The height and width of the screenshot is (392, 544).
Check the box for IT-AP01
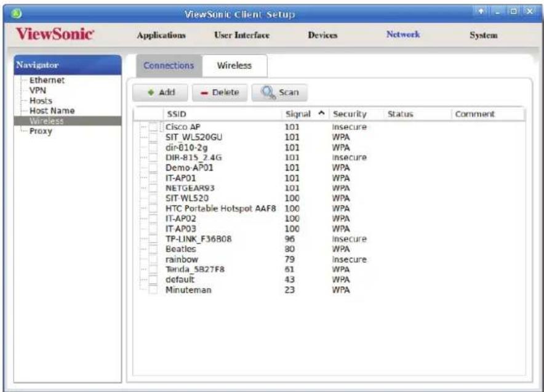pyautogui.click(x=153, y=178)
